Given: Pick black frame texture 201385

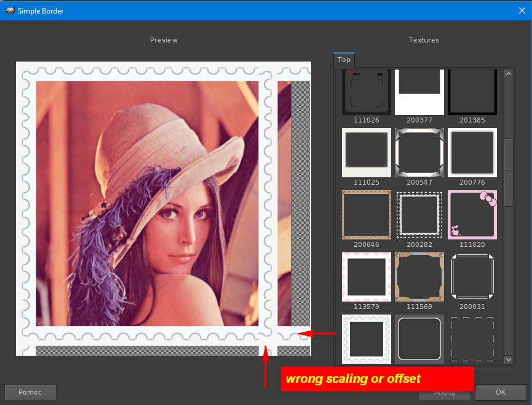Looking at the screenshot, I should point(472,92).
